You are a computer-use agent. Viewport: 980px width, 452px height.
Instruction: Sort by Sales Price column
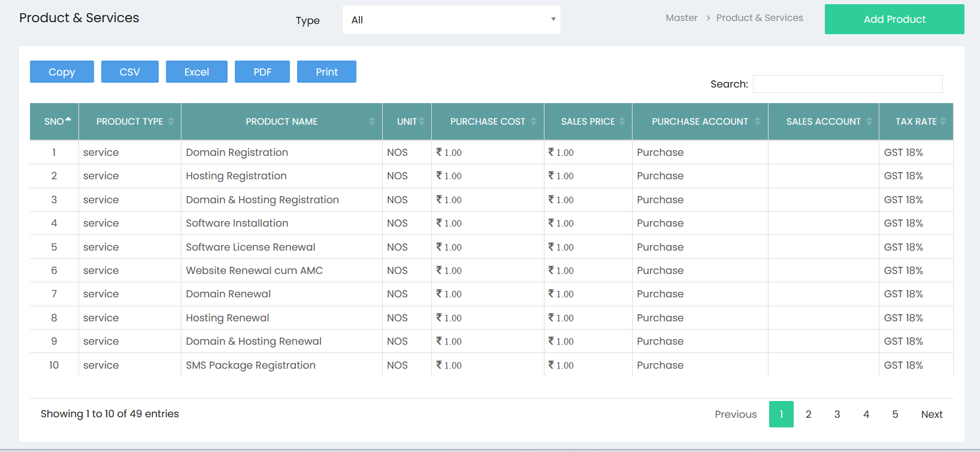(x=588, y=122)
